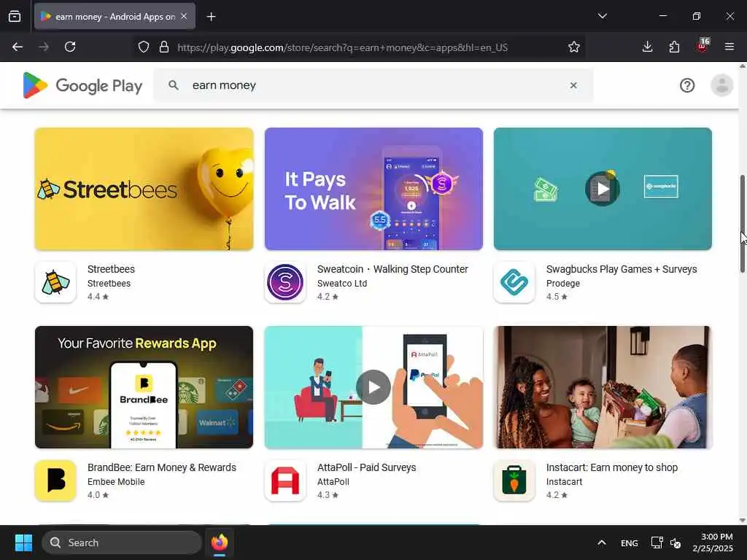This screenshot has height=560, width=747.
Task: Click the Firefox taskbar icon
Action: [x=219, y=542]
